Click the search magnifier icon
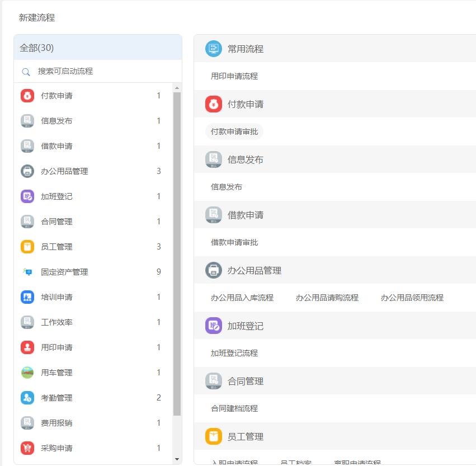Image resolution: width=476 pixels, height=466 pixels. tap(26, 72)
